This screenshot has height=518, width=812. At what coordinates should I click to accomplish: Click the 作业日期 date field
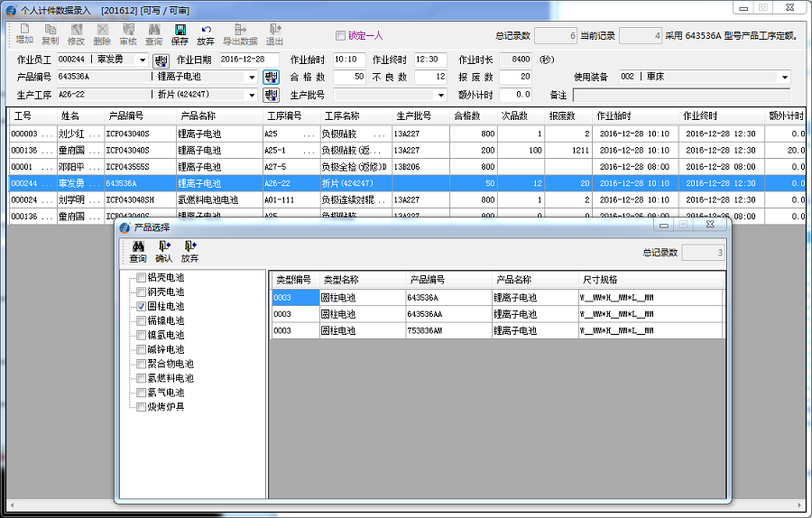(x=249, y=60)
